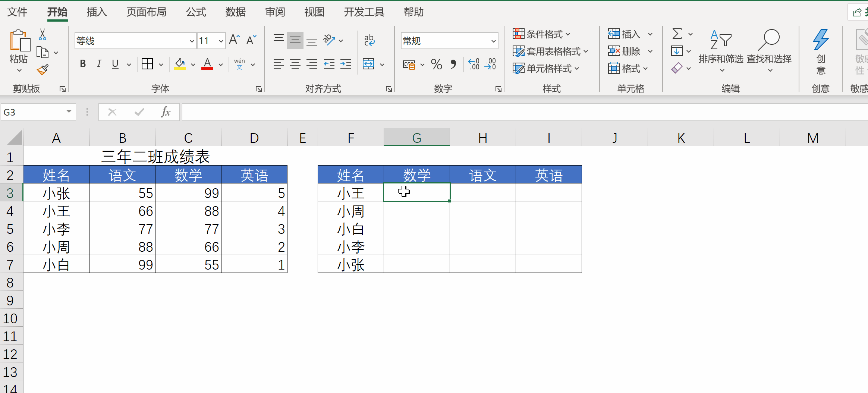Click the 单元格样式 button
The width and height of the screenshot is (868, 393).
pyautogui.click(x=546, y=68)
